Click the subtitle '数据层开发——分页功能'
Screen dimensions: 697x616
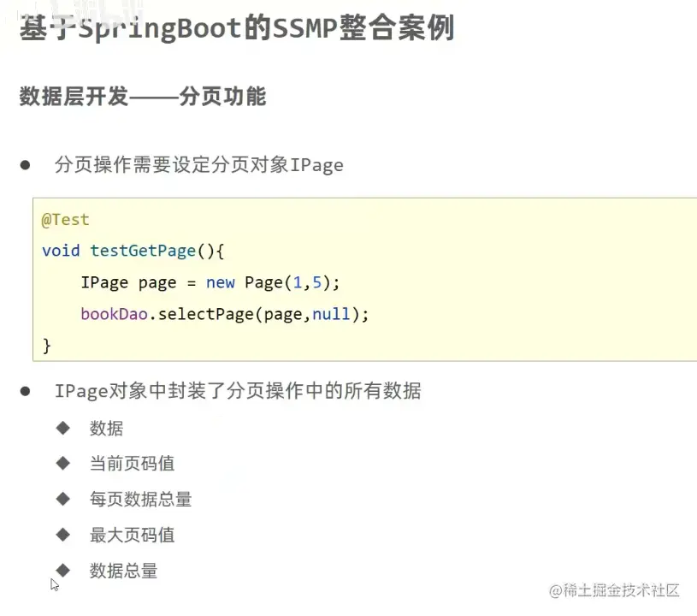tap(143, 97)
